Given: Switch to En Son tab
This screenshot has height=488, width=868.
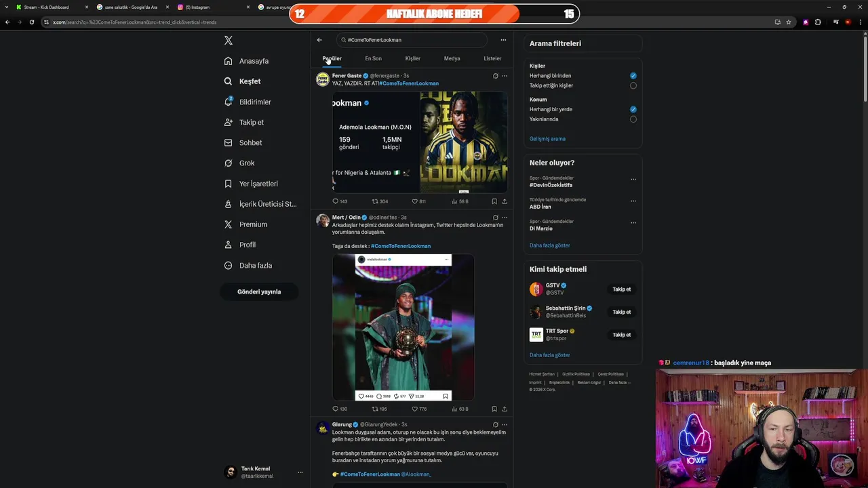Looking at the screenshot, I should [x=373, y=58].
